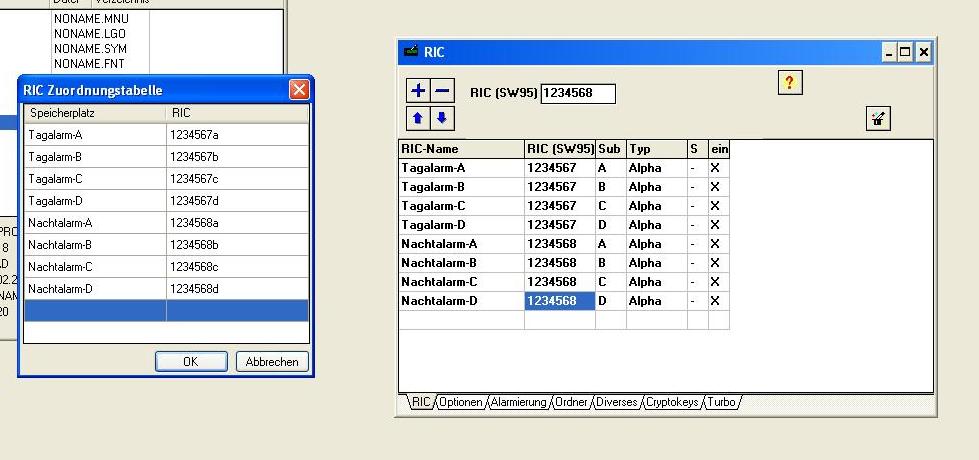
Task: Click the minus icon to remove RIC
Action: click(442, 91)
